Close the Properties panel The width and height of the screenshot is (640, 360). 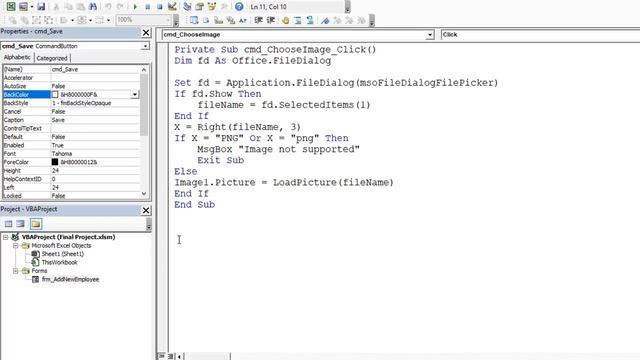146,32
